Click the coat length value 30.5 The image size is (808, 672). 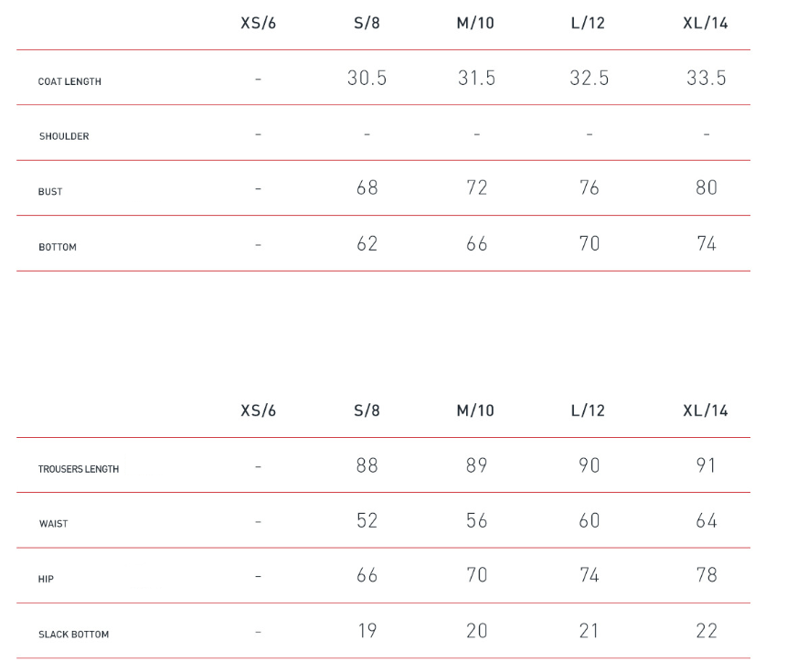[x=367, y=79]
